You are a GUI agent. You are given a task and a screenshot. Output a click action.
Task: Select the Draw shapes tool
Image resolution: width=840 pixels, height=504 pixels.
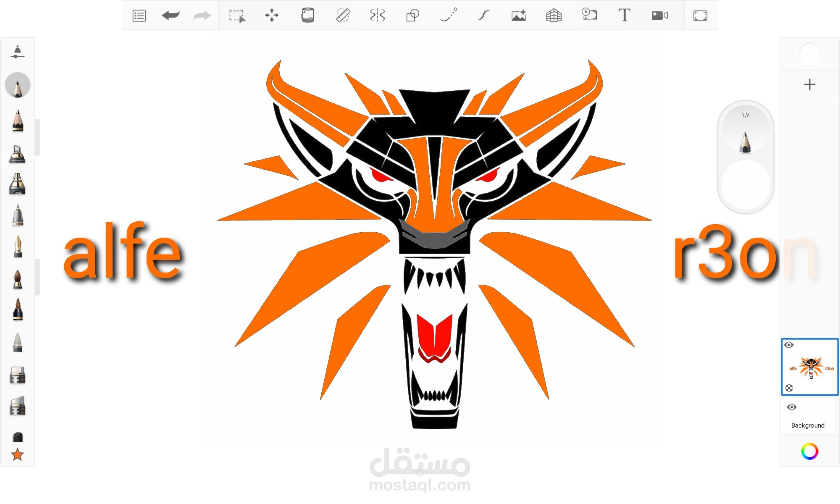click(x=413, y=16)
